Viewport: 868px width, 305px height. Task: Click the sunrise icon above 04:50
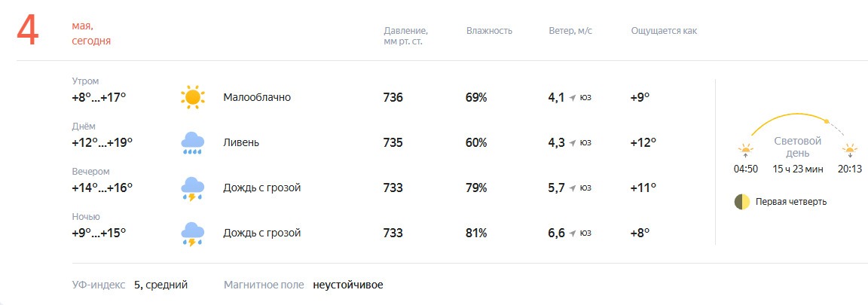746,151
